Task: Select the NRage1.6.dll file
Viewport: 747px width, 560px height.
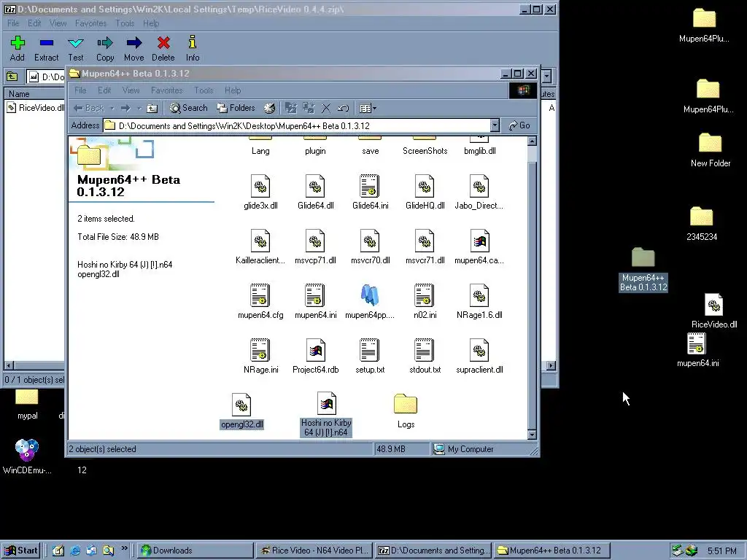Action: click(479, 302)
